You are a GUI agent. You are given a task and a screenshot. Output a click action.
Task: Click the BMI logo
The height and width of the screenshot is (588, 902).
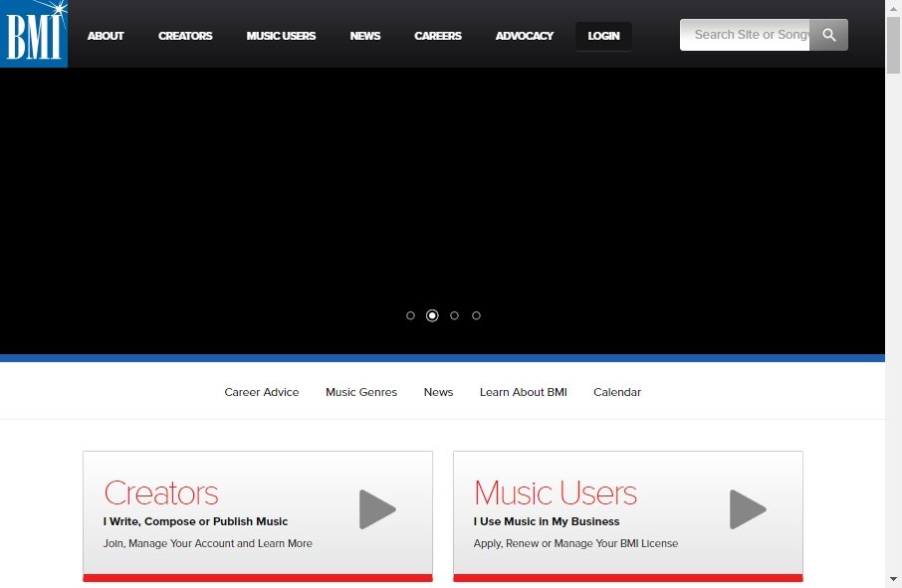34,34
